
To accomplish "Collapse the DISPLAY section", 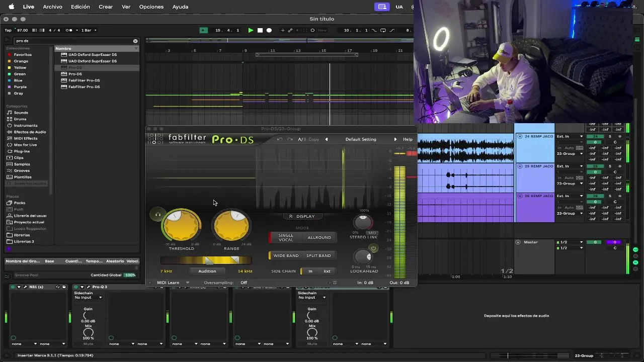I will (302, 216).
